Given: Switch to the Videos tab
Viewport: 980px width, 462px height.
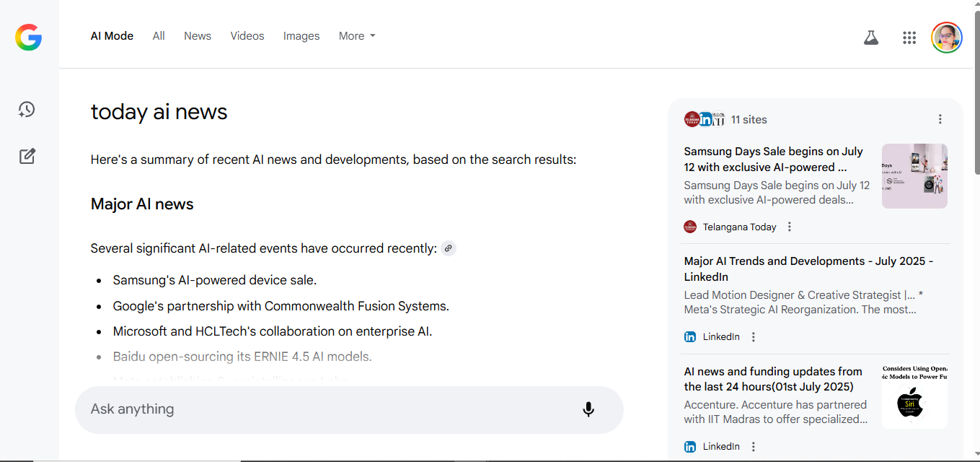Looking at the screenshot, I should [247, 36].
